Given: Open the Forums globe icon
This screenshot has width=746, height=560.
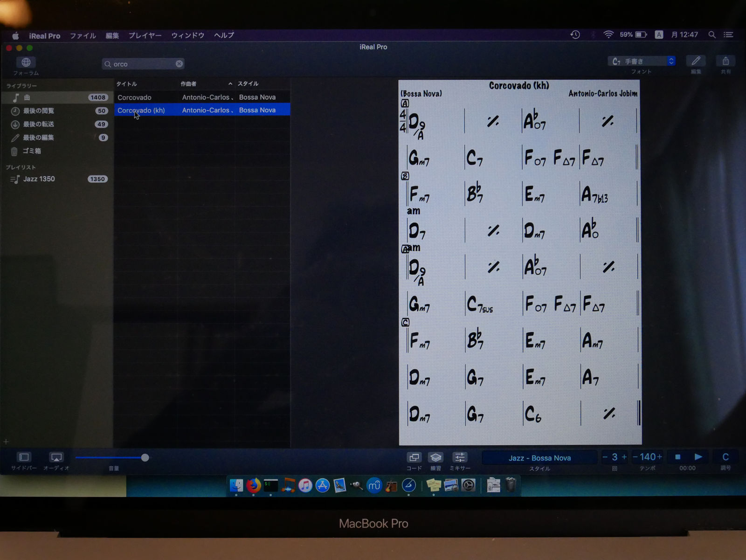Looking at the screenshot, I should pyautogui.click(x=26, y=62).
